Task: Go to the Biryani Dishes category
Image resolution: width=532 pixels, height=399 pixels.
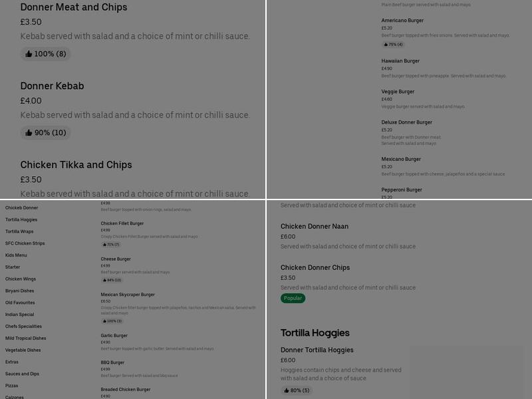Action: click(x=19, y=291)
